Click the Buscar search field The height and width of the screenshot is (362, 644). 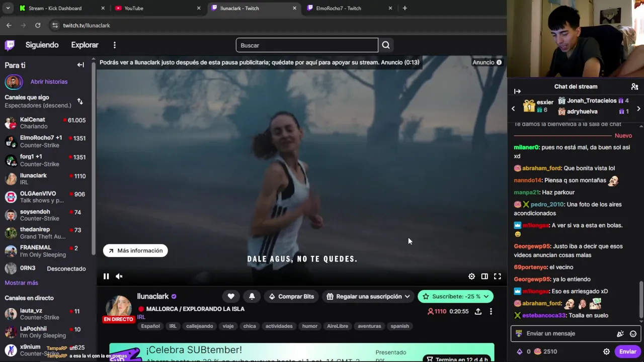point(307,45)
